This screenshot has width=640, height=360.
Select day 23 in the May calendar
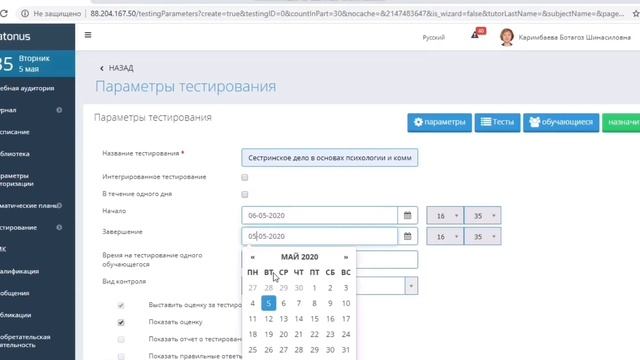(330, 334)
